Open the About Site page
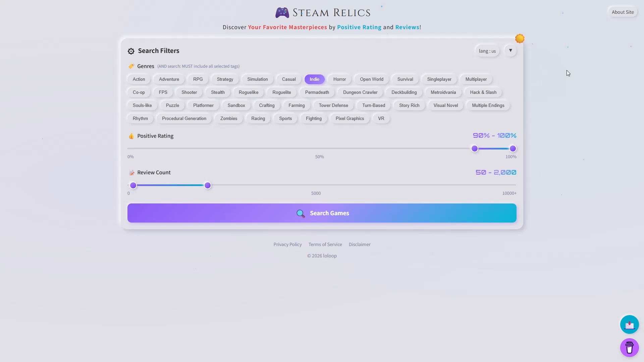Viewport: 644px width, 362px height. [623, 12]
